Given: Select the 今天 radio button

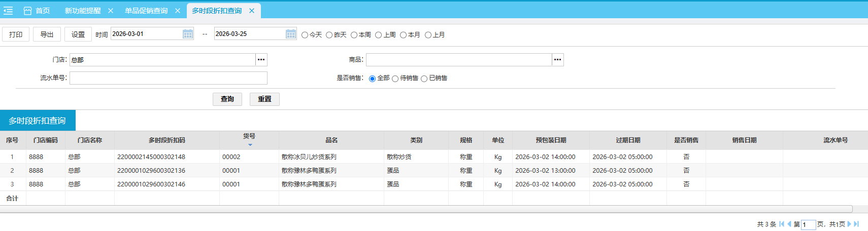Looking at the screenshot, I should coord(305,35).
